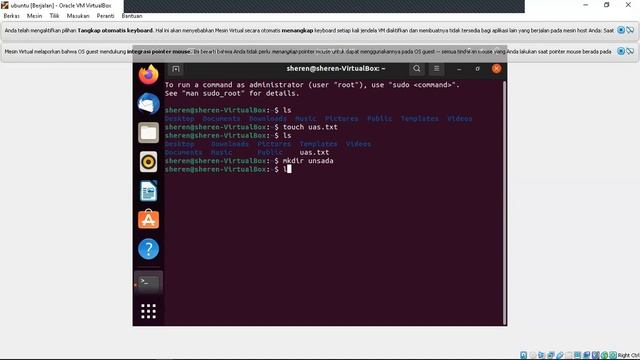This screenshot has height=360, width=640.
Task: Click the uas.txt file in listing
Action: click(314, 152)
